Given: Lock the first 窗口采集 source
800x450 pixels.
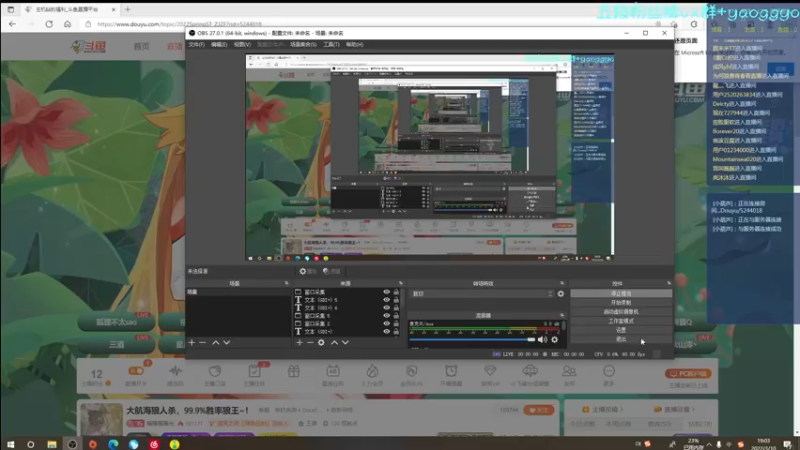Looking at the screenshot, I should tap(396, 292).
